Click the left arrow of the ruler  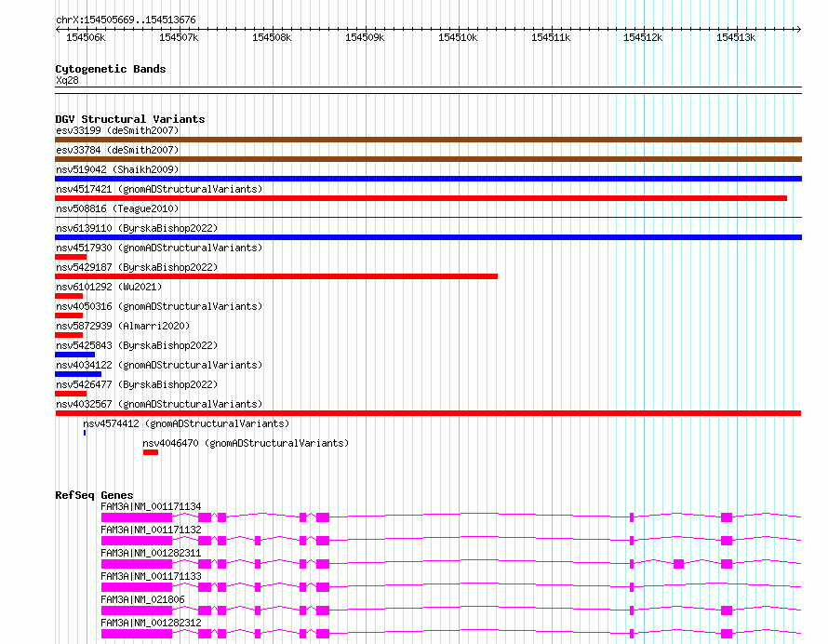tap(58, 29)
